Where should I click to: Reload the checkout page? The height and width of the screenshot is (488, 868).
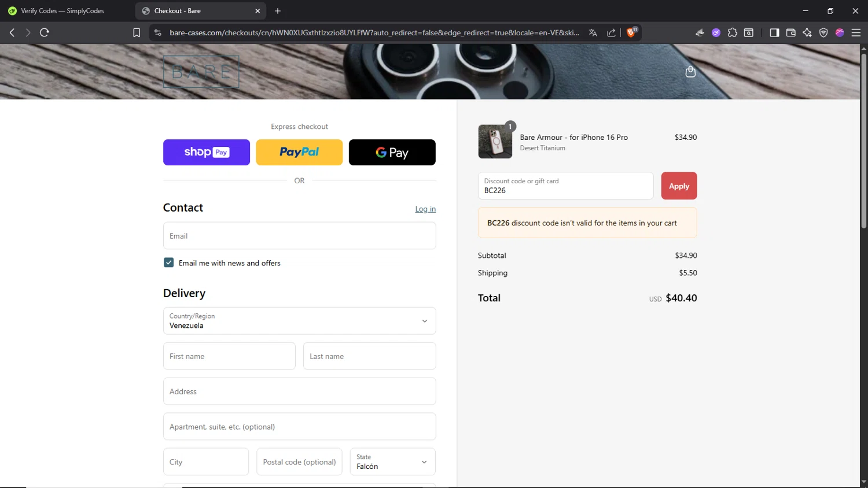(x=44, y=32)
